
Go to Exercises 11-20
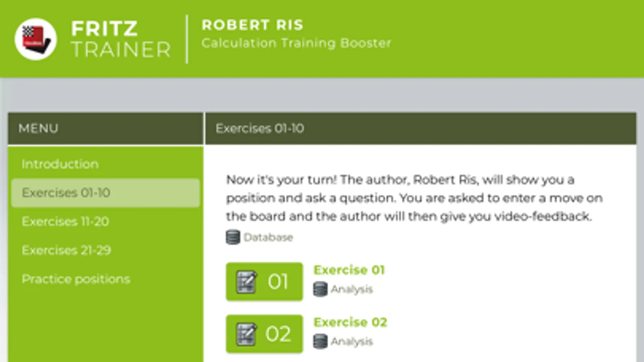click(65, 221)
